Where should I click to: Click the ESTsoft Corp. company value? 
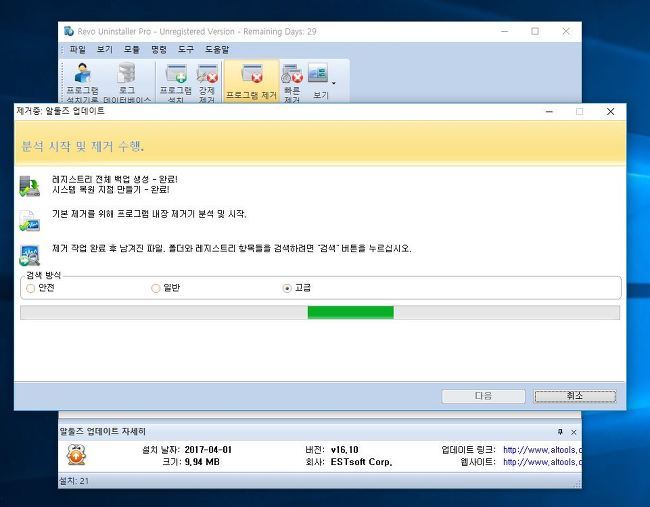point(361,462)
